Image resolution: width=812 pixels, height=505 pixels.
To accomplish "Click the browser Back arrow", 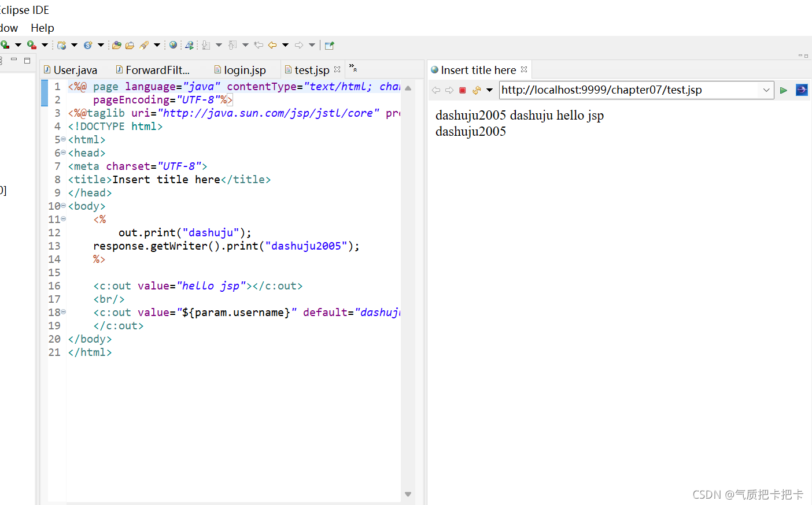I will (x=436, y=90).
